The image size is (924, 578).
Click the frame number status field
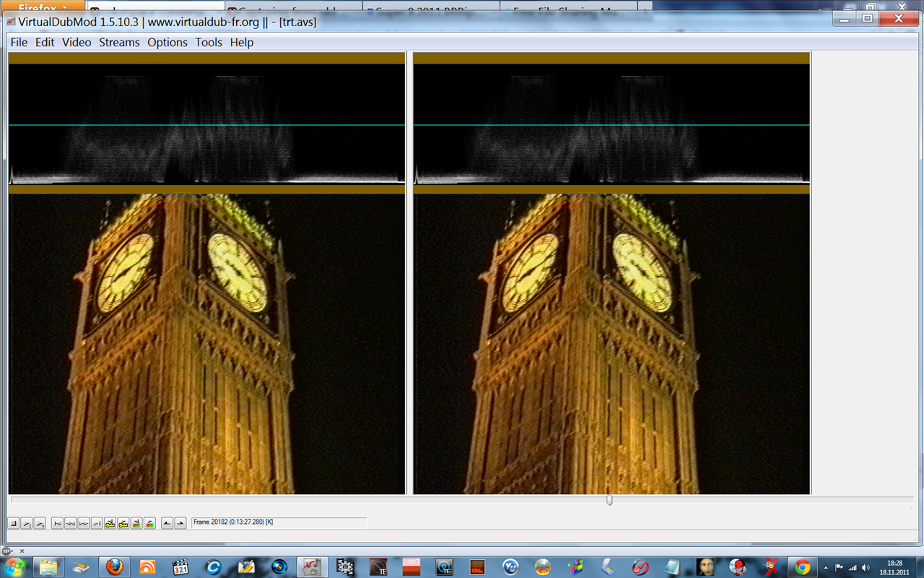279,522
